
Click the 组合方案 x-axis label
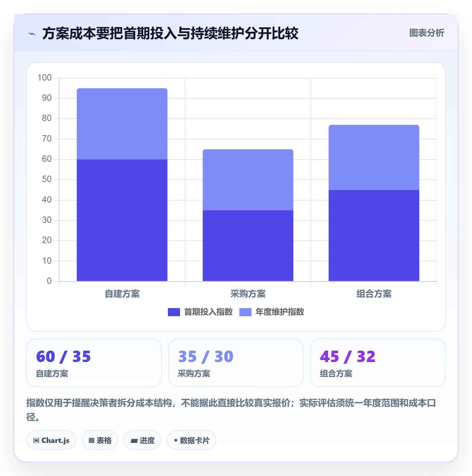[x=374, y=294]
